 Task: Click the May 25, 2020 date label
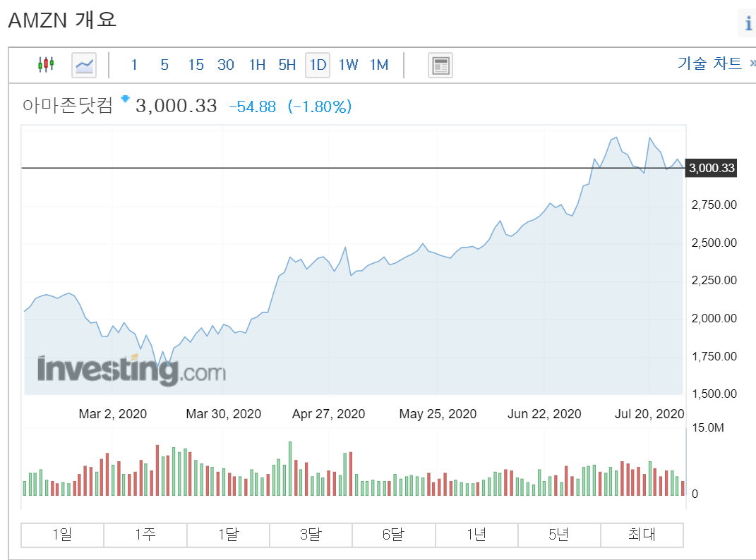pos(438,414)
